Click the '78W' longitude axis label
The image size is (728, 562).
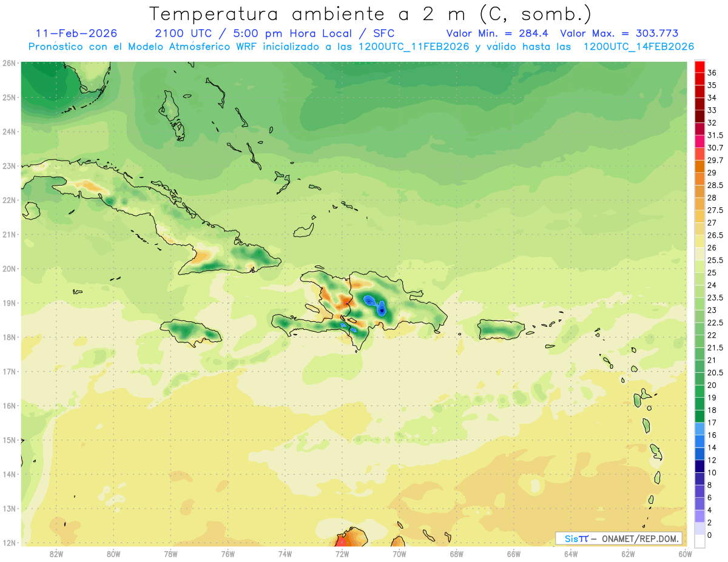tap(170, 554)
